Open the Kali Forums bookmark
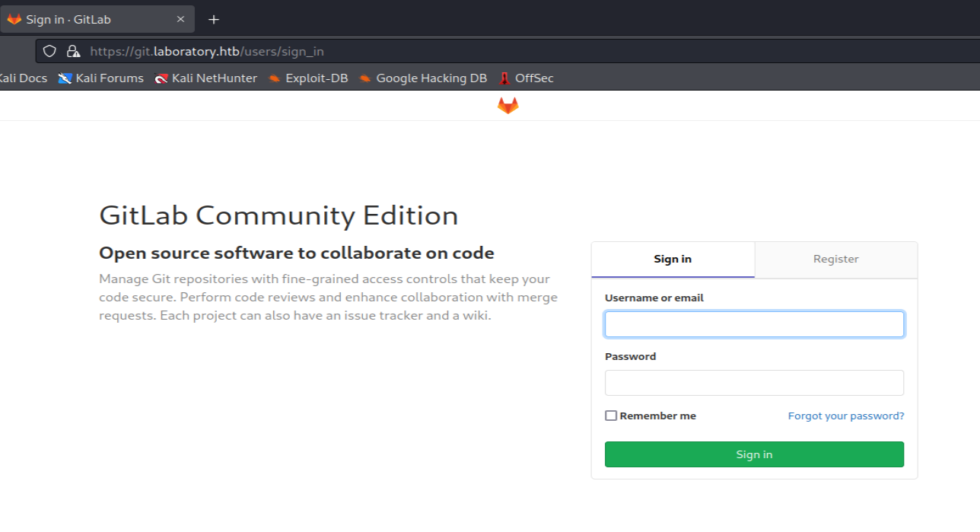Image resolution: width=980 pixels, height=532 pixels. pos(101,78)
